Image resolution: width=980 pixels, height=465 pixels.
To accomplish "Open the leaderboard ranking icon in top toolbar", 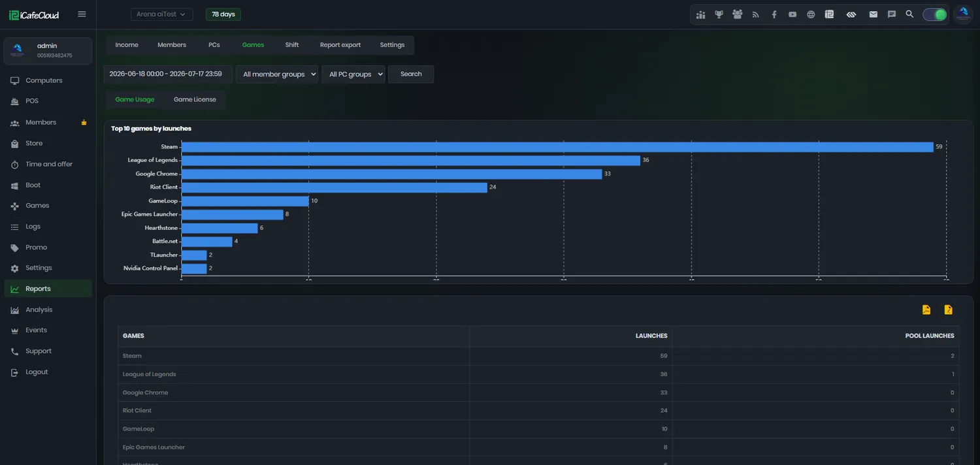I will [701, 14].
